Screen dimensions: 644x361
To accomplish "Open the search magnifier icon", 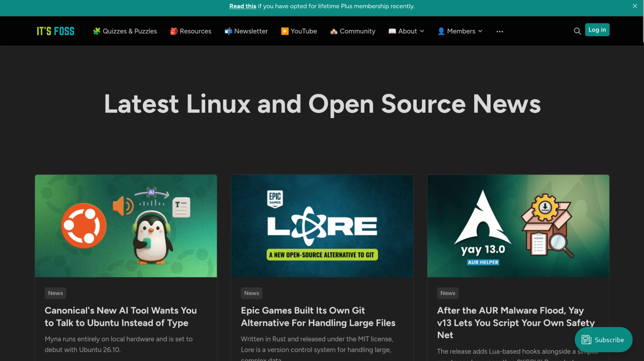I will tap(577, 31).
